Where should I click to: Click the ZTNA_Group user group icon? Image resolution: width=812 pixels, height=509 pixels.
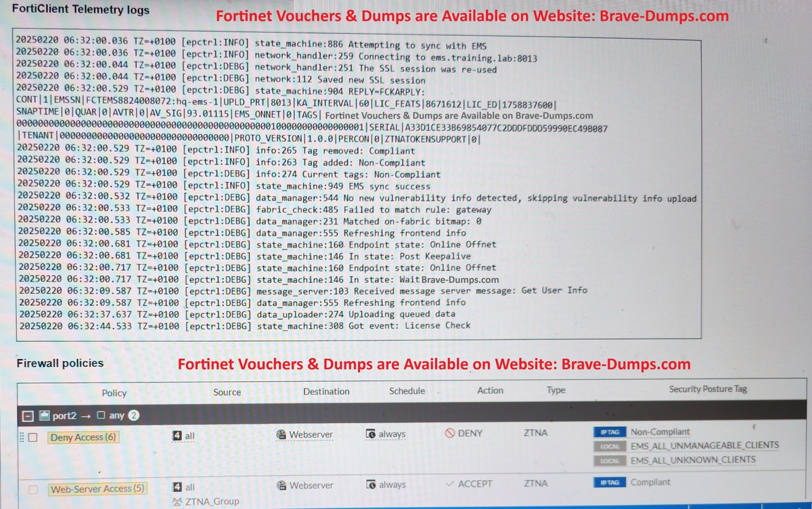[177, 502]
